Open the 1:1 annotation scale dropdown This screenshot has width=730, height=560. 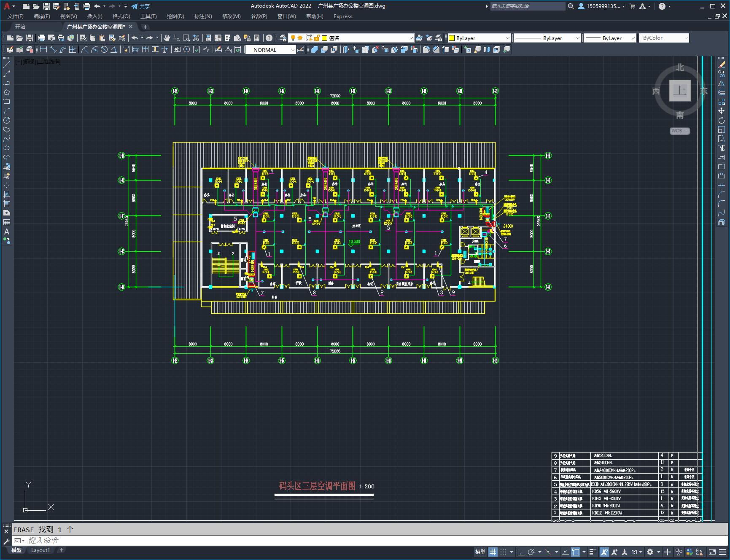[x=637, y=552]
